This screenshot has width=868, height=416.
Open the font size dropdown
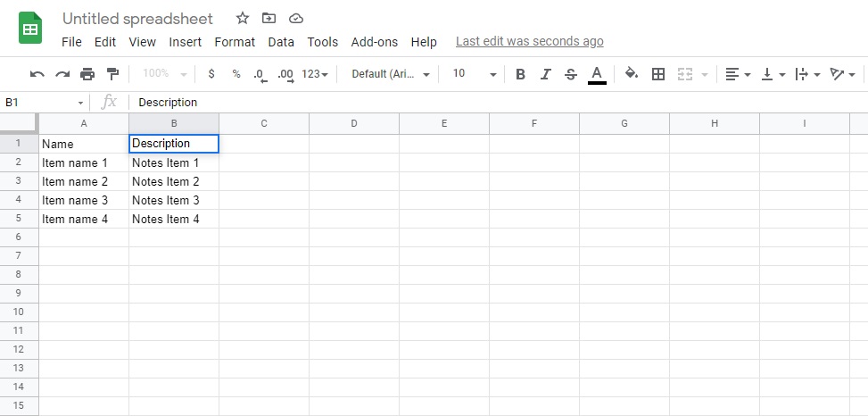(470, 74)
